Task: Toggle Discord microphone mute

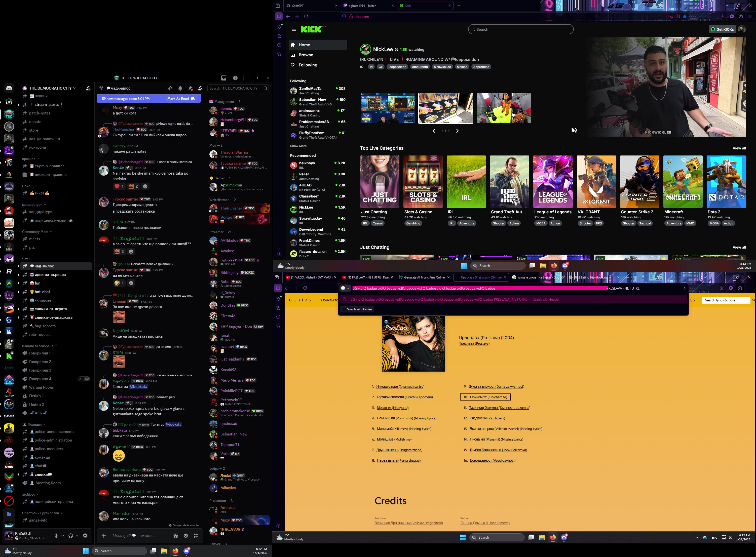Action: coord(56,535)
